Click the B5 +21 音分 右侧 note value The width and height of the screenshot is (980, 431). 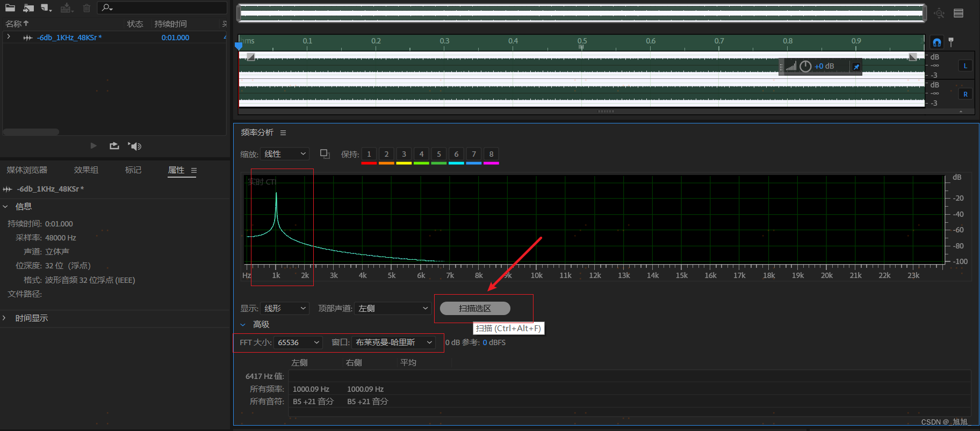coord(367,401)
